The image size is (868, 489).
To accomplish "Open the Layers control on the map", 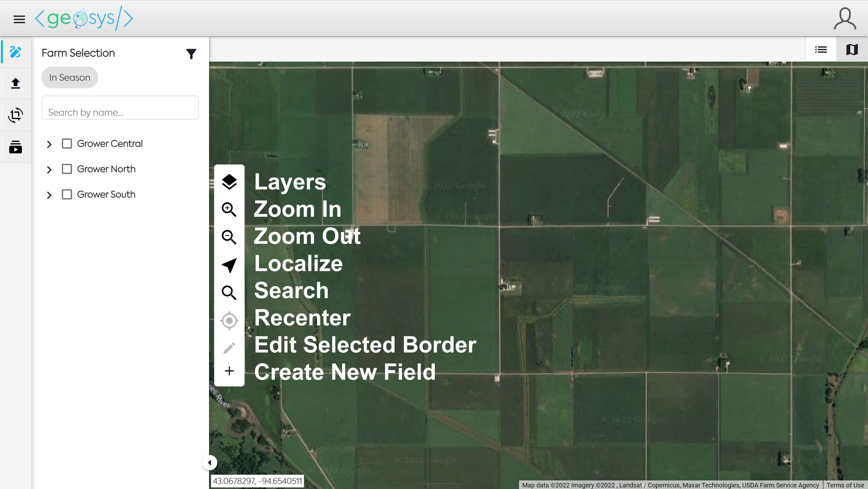I will click(230, 182).
